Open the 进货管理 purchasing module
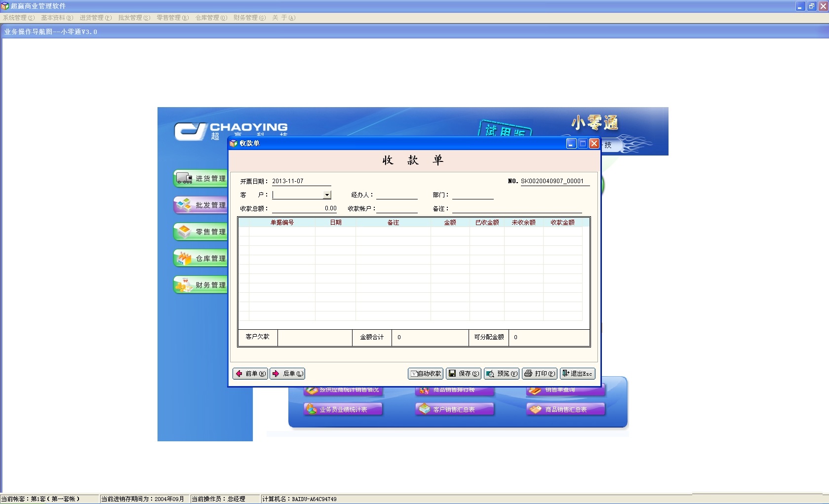The image size is (829, 504). (201, 178)
